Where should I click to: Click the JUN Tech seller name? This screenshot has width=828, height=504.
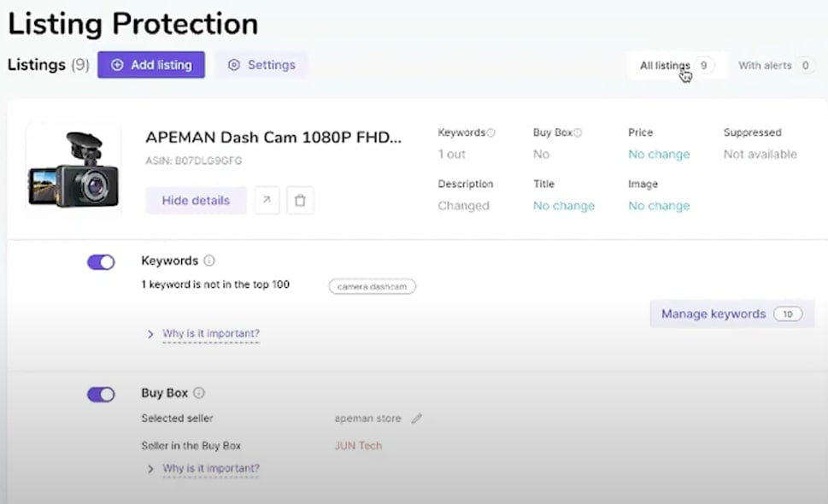pyautogui.click(x=358, y=446)
